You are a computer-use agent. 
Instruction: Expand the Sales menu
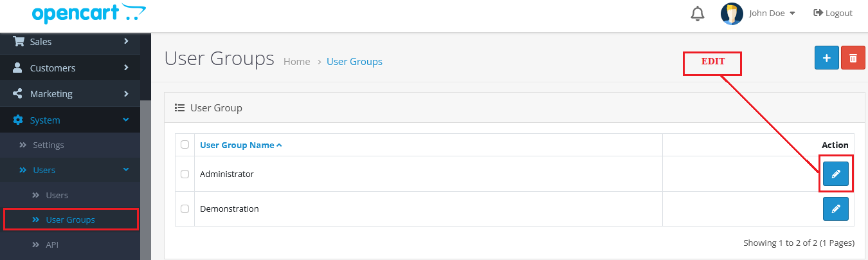[x=69, y=42]
